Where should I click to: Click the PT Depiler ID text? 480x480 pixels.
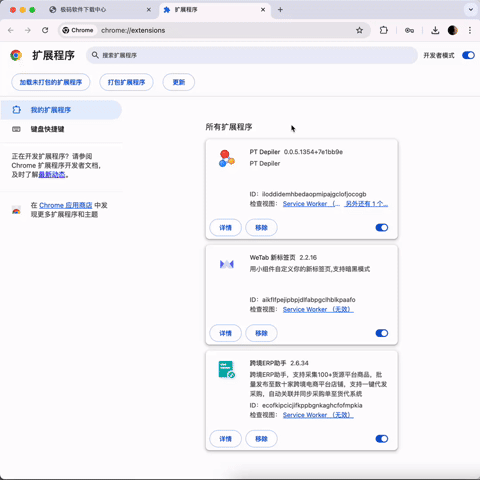click(x=308, y=194)
